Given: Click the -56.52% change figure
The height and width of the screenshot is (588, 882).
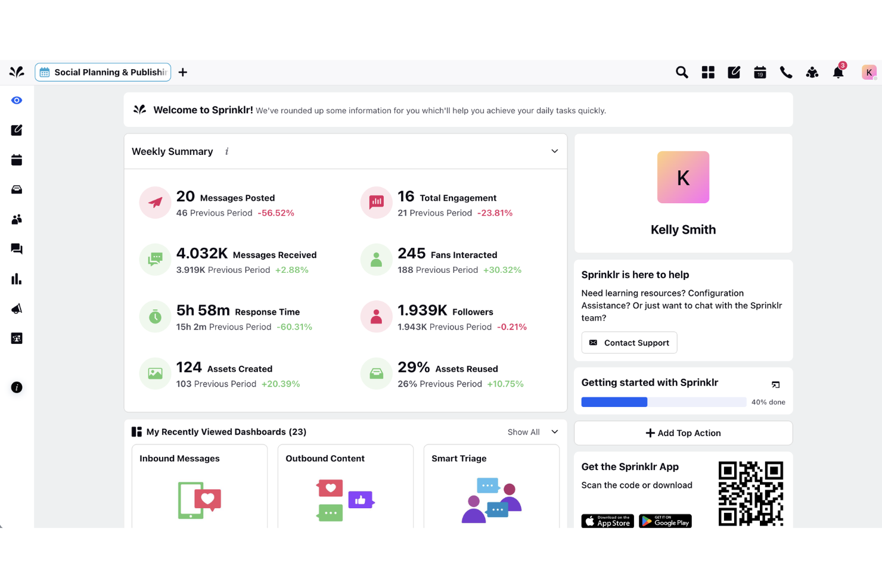Looking at the screenshot, I should (x=276, y=213).
